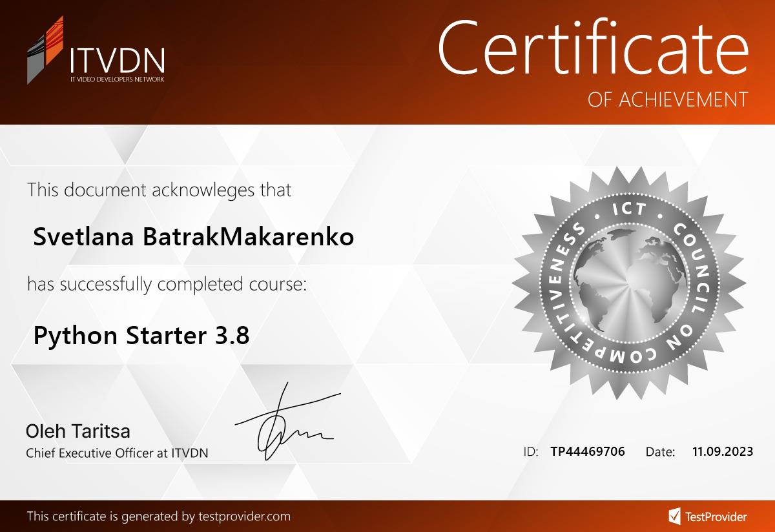Click the TestProvider checkmark shield icon
The image size is (775, 532).
(x=674, y=516)
